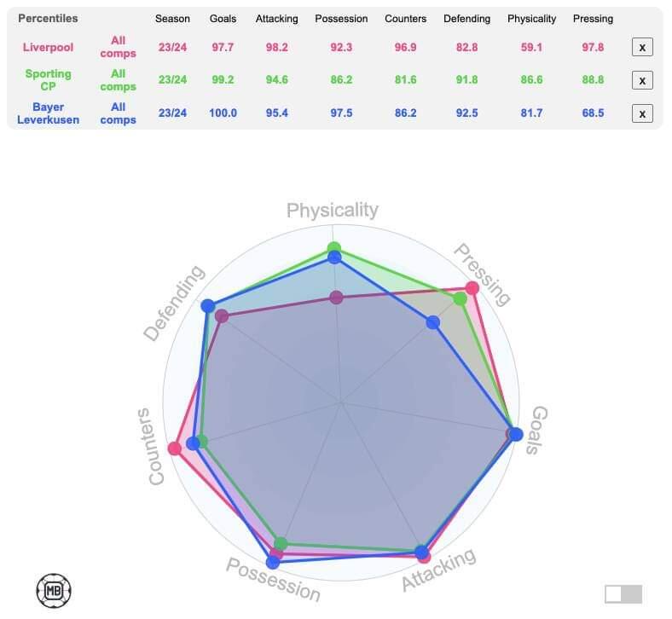The image size is (672, 619).
Task: Remove the Sporting CP comparison row
Action: point(642,80)
